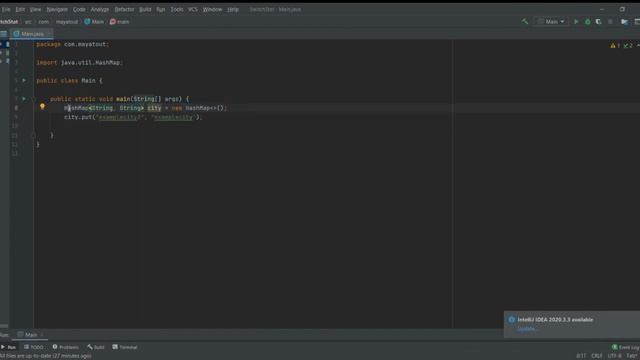Click the Run with Coverage shield icon
This screenshot has width=640, height=360.
click(598, 21)
